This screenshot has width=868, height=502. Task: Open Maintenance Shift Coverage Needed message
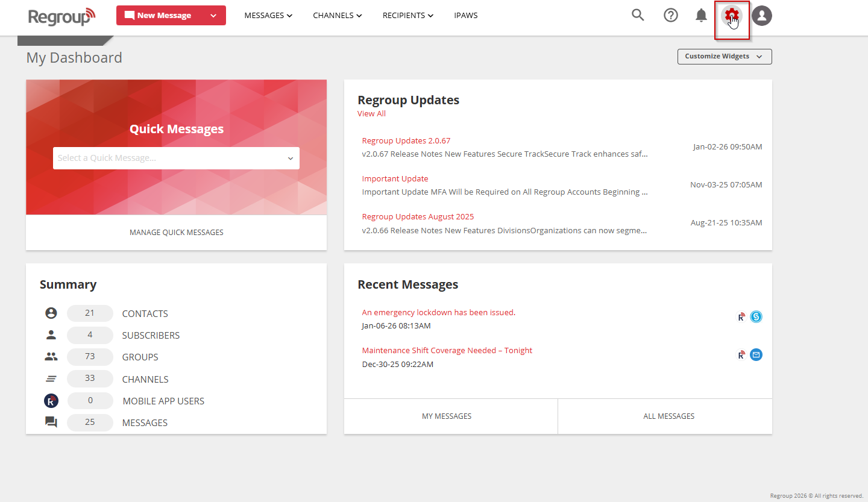pos(447,351)
